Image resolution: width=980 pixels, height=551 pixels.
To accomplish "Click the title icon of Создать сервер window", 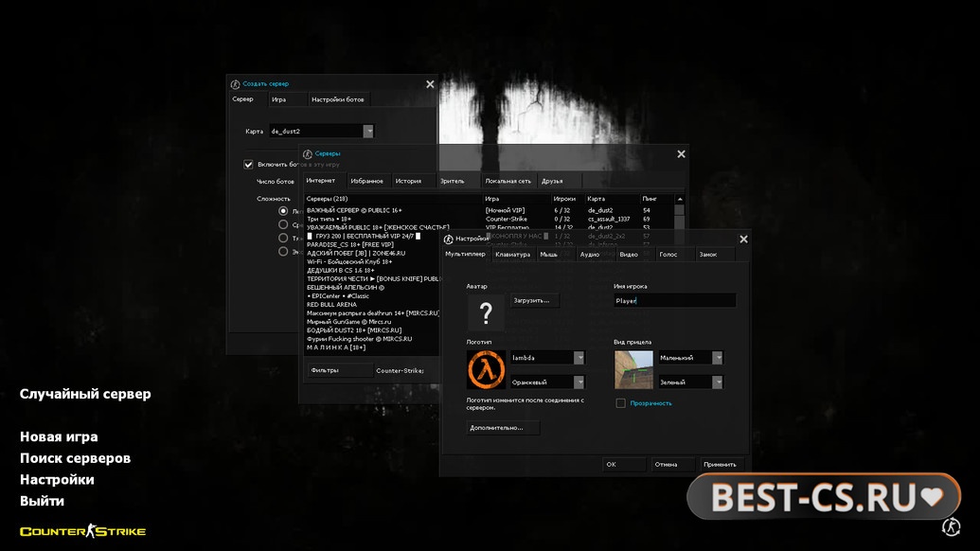I will click(x=235, y=83).
